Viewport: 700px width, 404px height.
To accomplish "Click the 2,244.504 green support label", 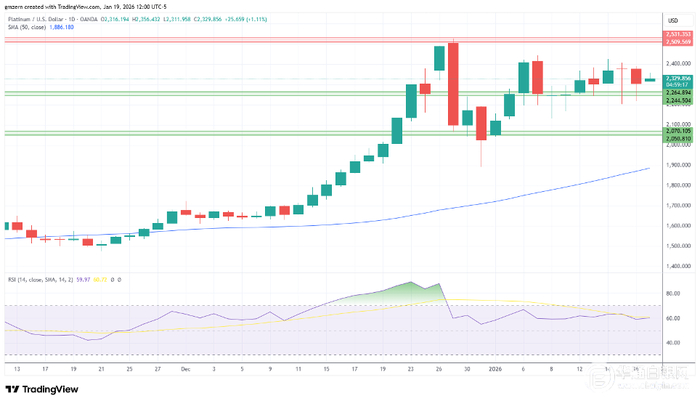I will (678, 100).
